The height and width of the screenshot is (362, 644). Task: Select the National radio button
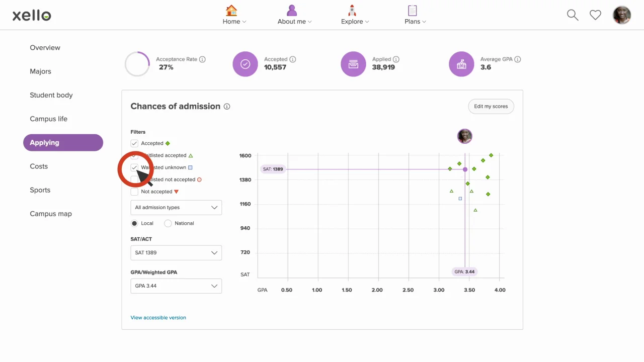coord(168,223)
